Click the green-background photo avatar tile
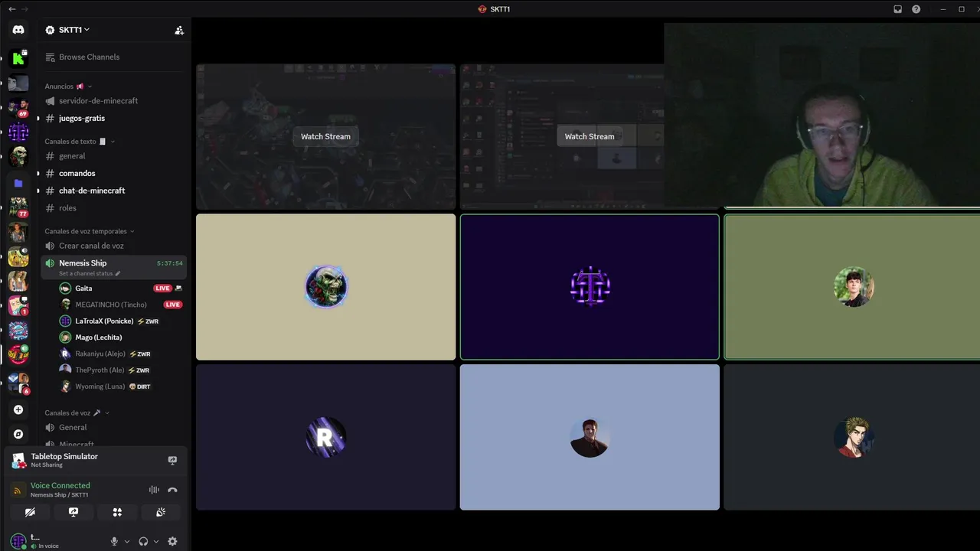Viewport: 980px width, 551px height. [852, 287]
